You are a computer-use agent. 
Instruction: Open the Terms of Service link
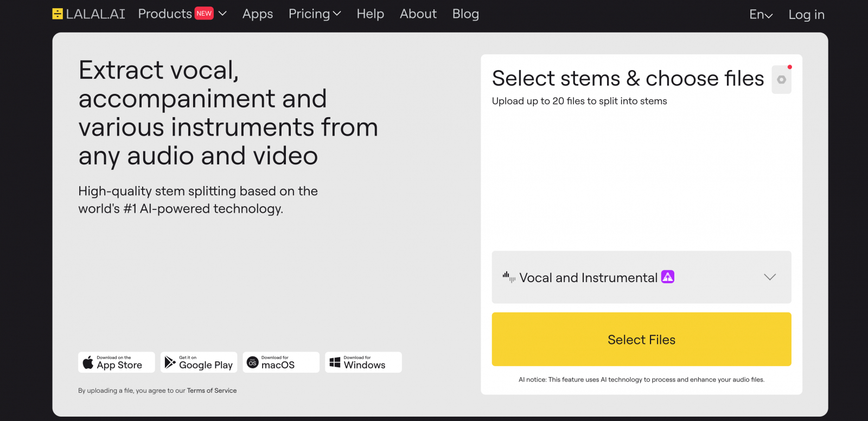212,391
